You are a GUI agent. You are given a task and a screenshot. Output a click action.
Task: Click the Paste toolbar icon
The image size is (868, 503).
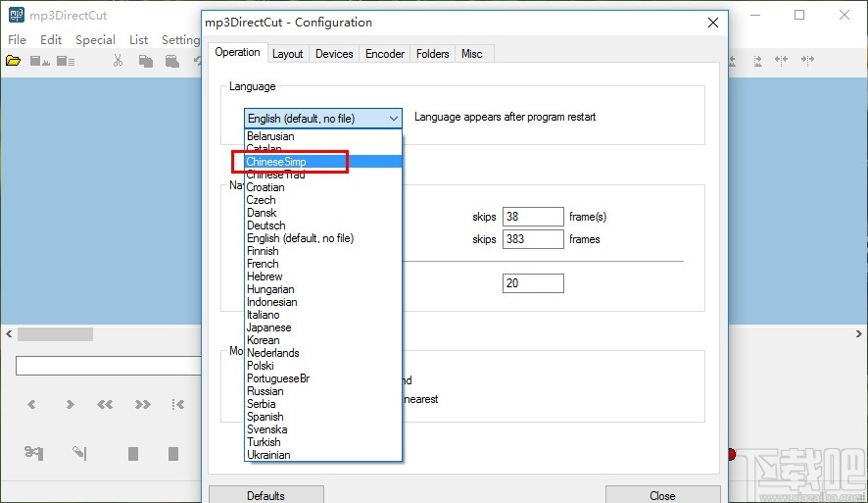click(172, 61)
